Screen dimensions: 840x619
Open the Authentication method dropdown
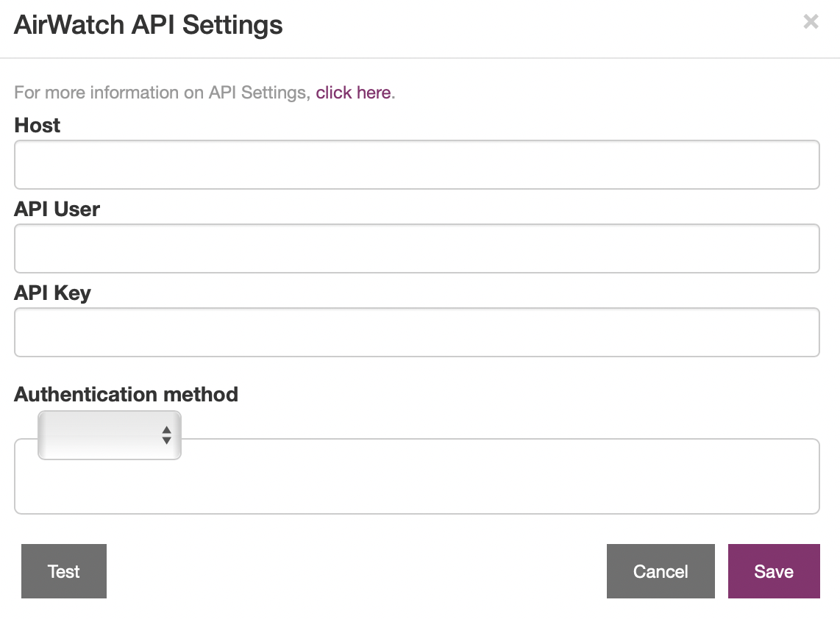pos(110,434)
